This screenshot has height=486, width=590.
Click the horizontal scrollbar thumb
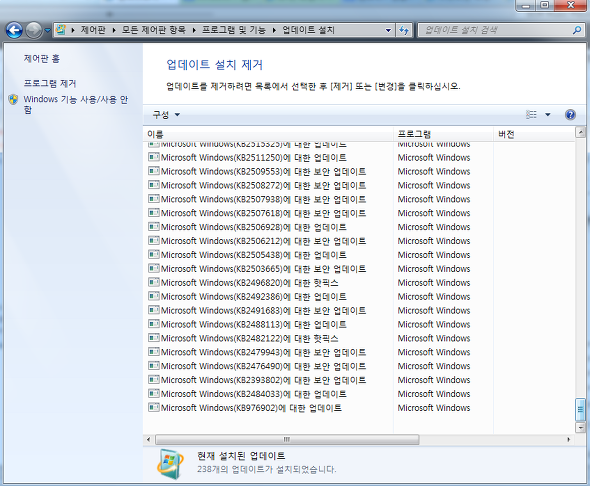pos(287,439)
